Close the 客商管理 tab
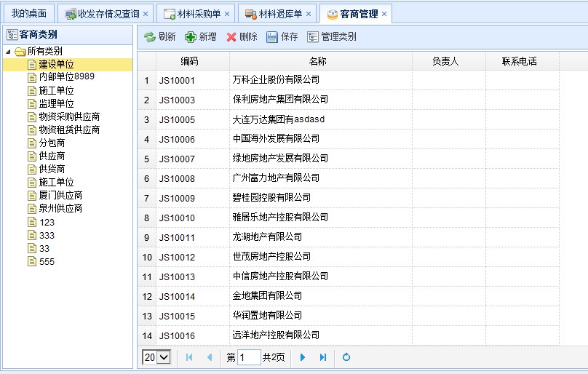The height and width of the screenshot is (374, 588). 384,15
